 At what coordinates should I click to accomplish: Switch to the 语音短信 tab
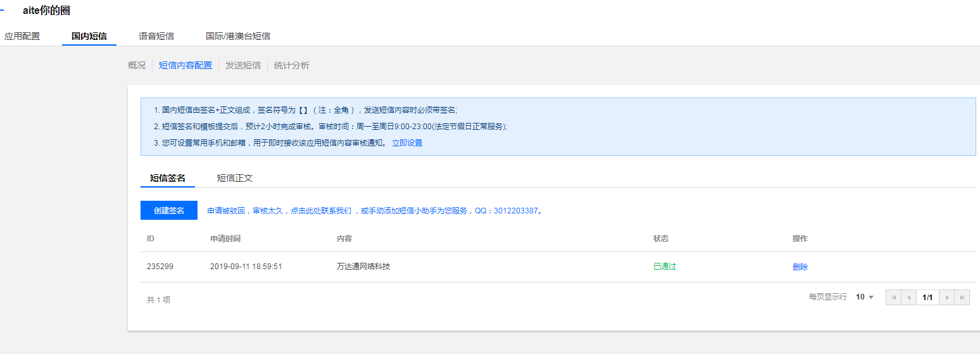tap(156, 36)
